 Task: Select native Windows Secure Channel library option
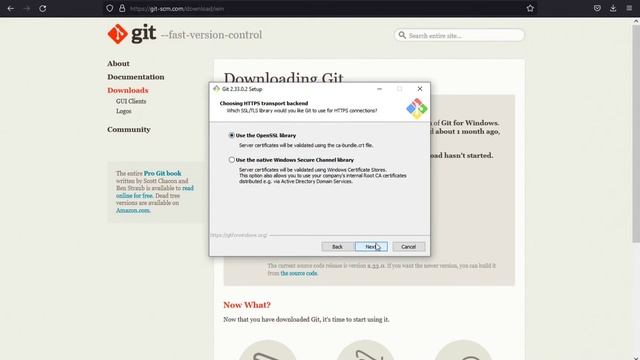231,160
